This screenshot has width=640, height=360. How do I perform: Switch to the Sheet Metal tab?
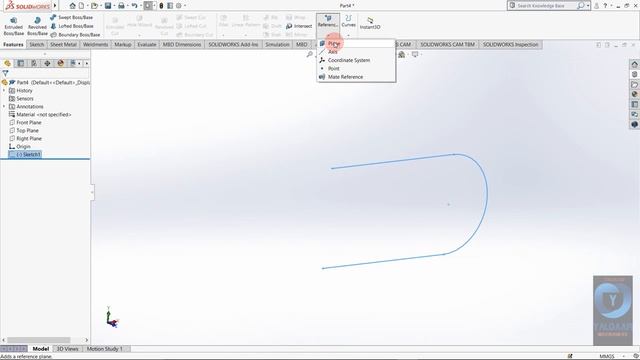tap(63, 44)
